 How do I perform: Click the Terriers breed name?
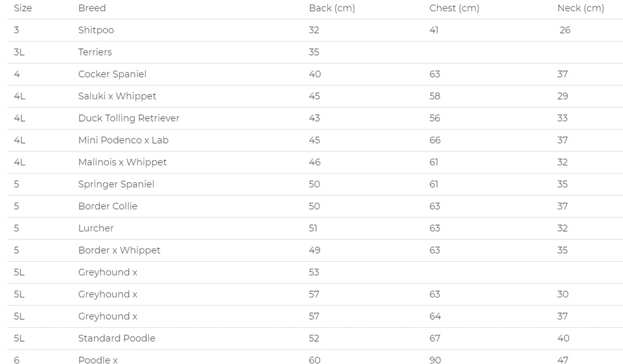tap(95, 52)
